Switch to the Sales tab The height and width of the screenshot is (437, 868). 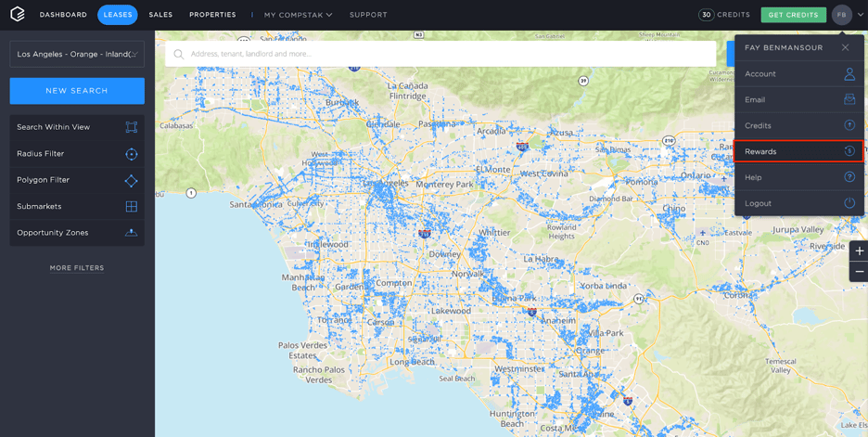[160, 15]
